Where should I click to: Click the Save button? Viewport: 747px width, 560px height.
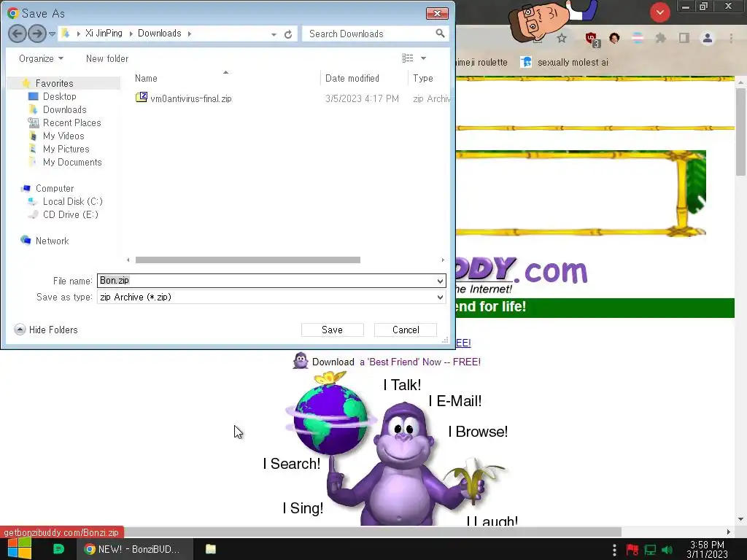[332, 330]
